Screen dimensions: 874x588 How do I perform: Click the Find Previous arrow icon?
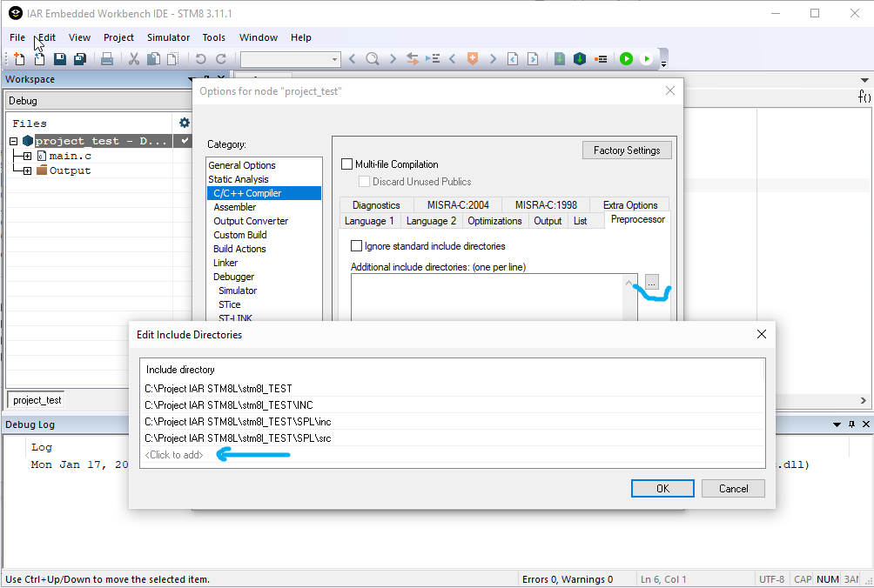353,58
